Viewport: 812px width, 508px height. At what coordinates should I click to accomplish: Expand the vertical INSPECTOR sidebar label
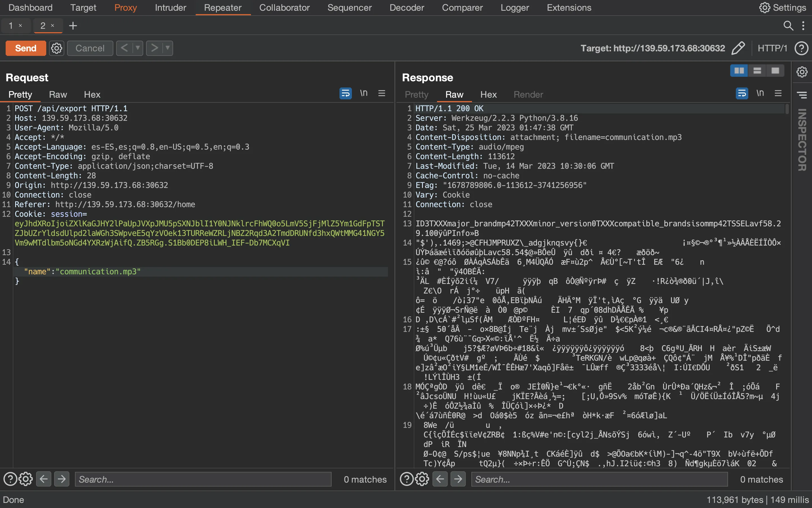pos(802,140)
